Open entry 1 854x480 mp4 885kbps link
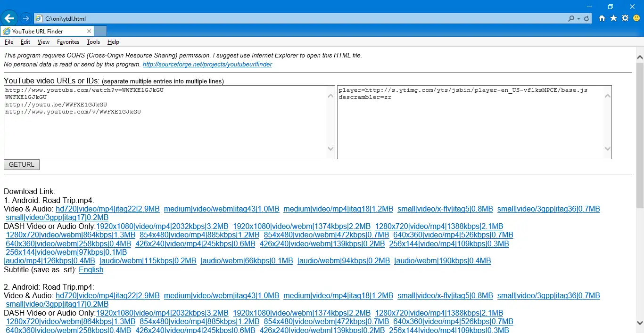This screenshot has width=644, height=333. (x=199, y=235)
